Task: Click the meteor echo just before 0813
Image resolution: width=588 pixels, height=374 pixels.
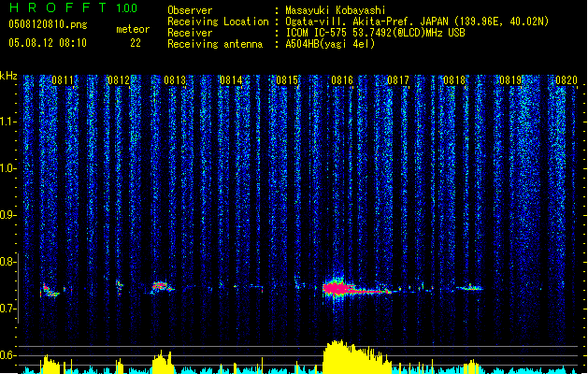Action: click(x=162, y=287)
